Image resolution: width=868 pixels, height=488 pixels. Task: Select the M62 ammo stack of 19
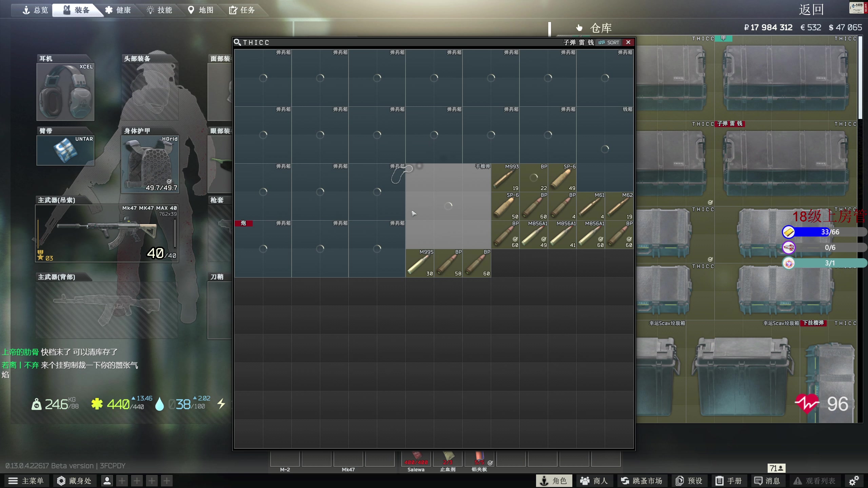click(619, 206)
